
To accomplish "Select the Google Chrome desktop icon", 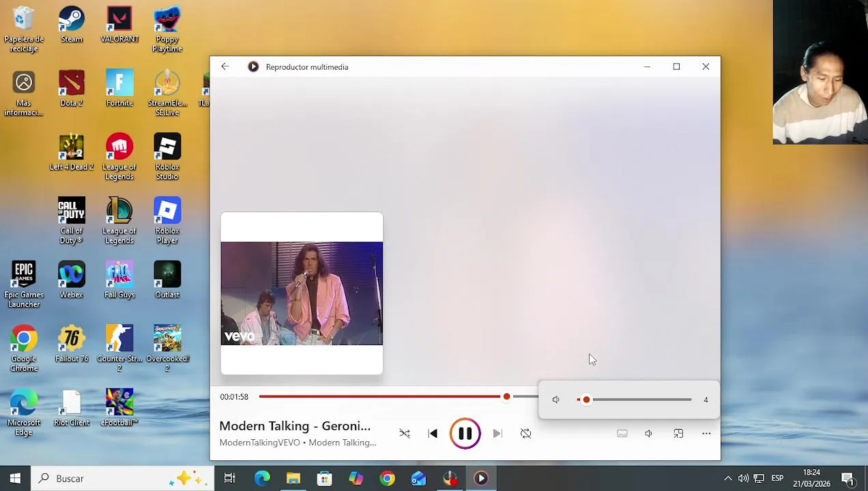I will pos(24,349).
